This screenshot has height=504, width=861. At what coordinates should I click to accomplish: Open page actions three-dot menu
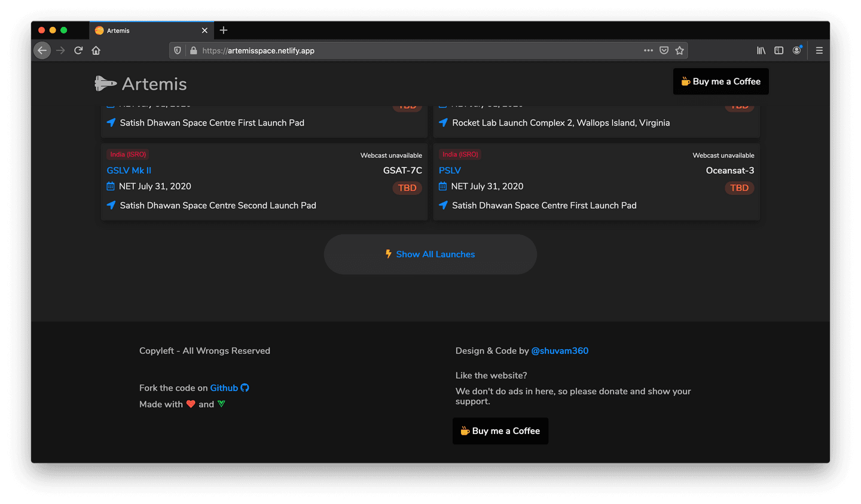[x=648, y=51]
